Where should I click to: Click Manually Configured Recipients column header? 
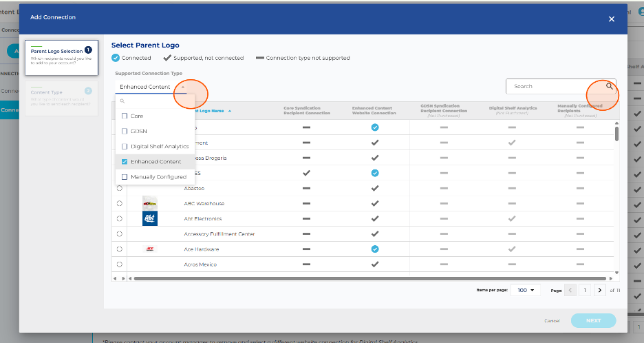579,111
